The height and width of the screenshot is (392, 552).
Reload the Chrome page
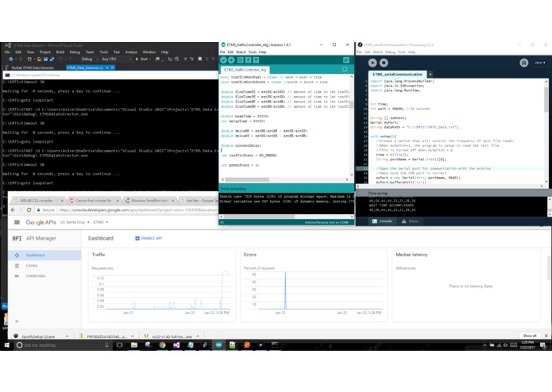29,210
